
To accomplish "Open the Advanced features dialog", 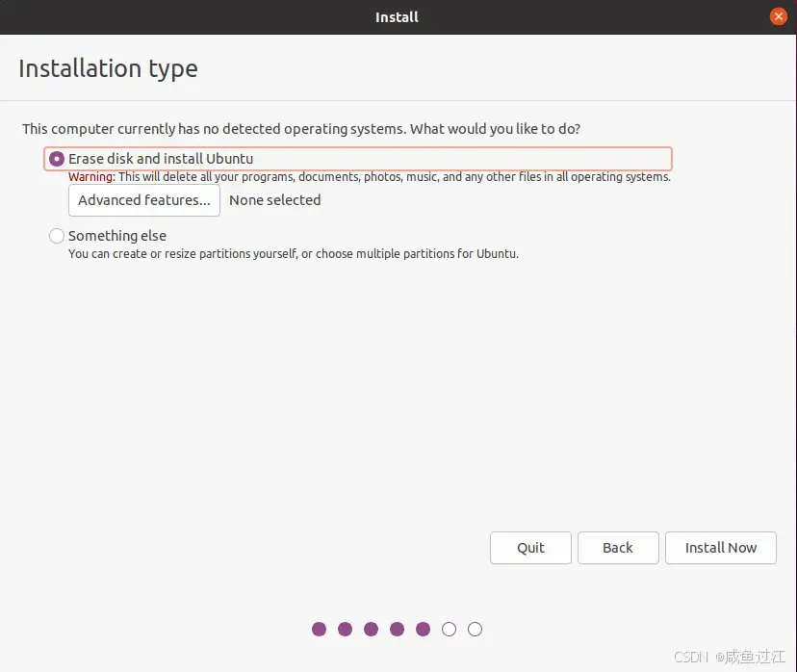I will click(143, 200).
